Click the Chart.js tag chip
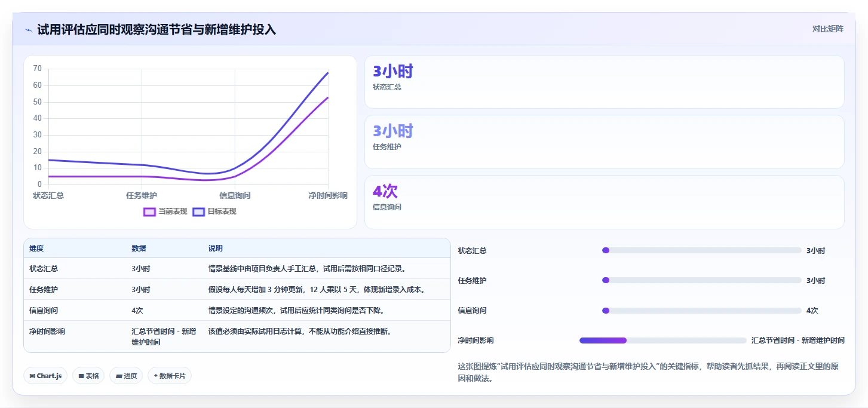The width and height of the screenshot is (868, 408). click(x=45, y=376)
